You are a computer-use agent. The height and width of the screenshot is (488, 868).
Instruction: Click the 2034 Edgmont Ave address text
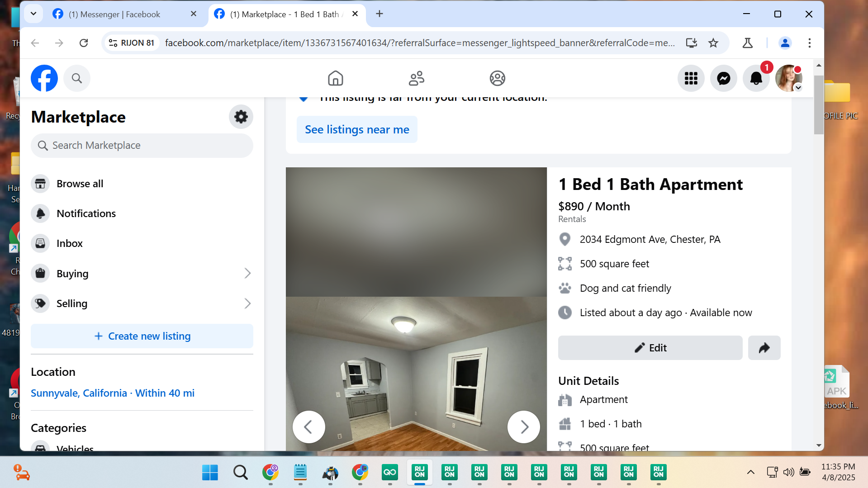point(650,239)
